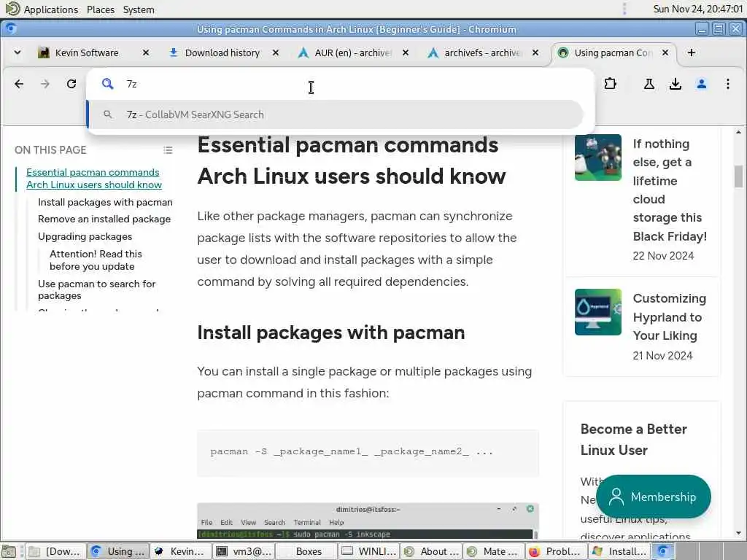747x560 pixels.
Task: Switch to the Kevin Software tab
Action: [x=86, y=52]
